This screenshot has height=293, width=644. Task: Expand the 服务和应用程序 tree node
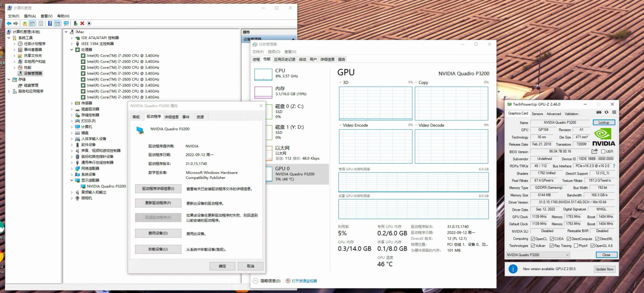click(9, 91)
